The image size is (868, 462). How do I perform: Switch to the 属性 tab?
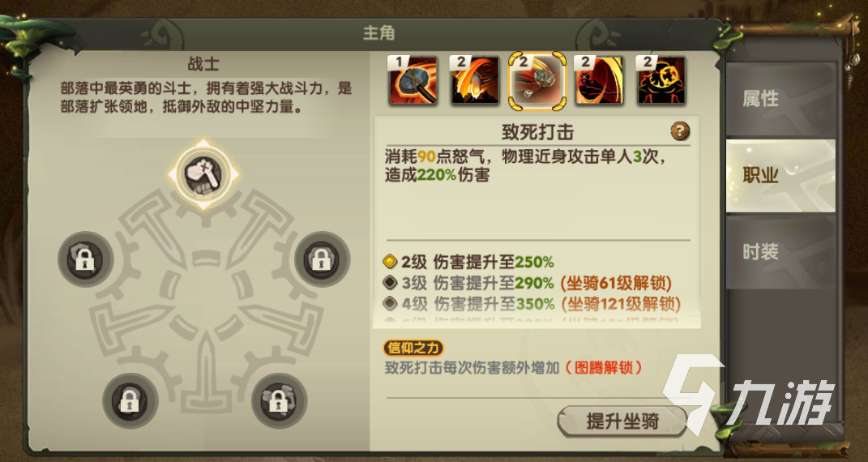780,100
